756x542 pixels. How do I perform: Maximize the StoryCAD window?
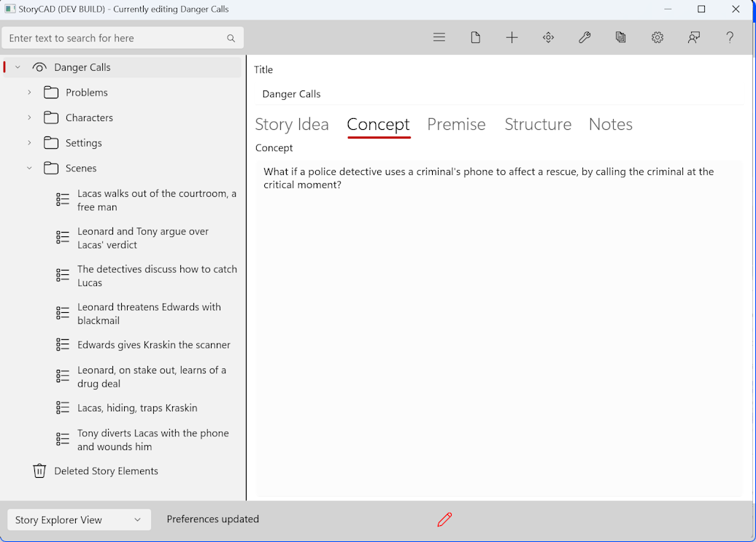pos(701,9)
